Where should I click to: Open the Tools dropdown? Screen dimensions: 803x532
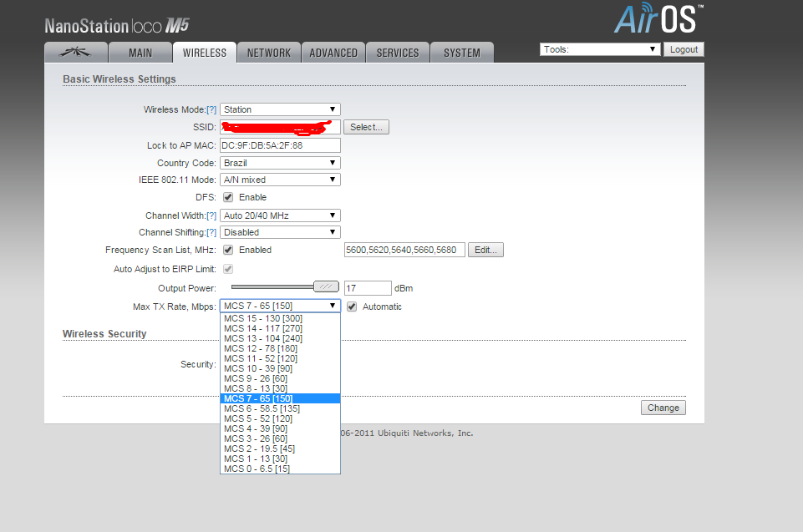(600, 49)
